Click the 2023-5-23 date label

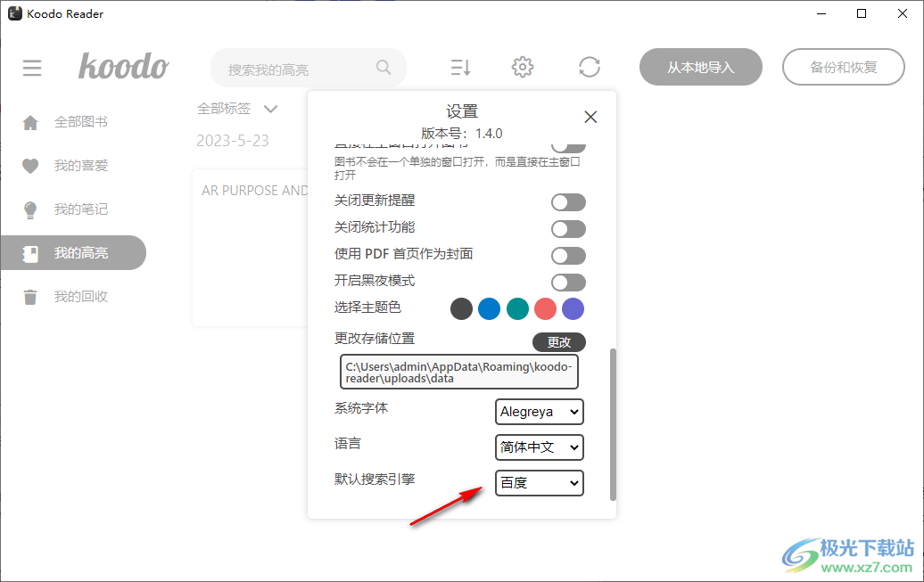point(232,141)
